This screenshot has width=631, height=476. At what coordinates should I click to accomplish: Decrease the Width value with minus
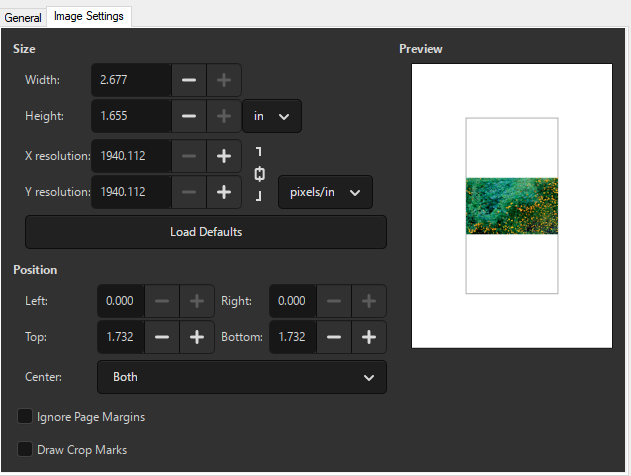pos(189,80)
